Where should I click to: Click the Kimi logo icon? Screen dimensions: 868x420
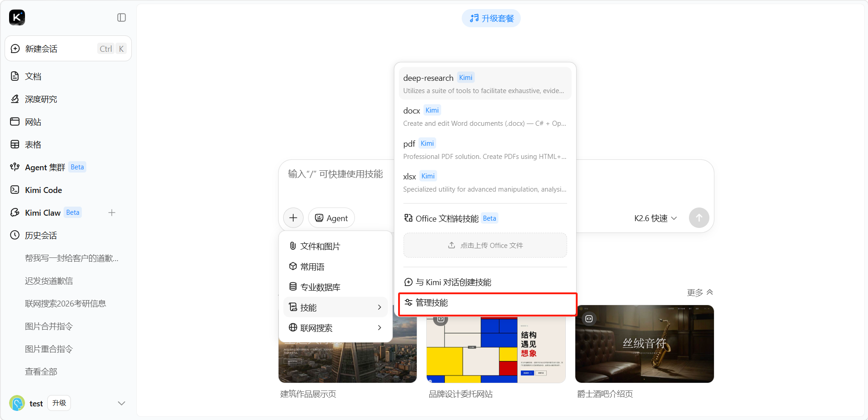coord(17,18)
